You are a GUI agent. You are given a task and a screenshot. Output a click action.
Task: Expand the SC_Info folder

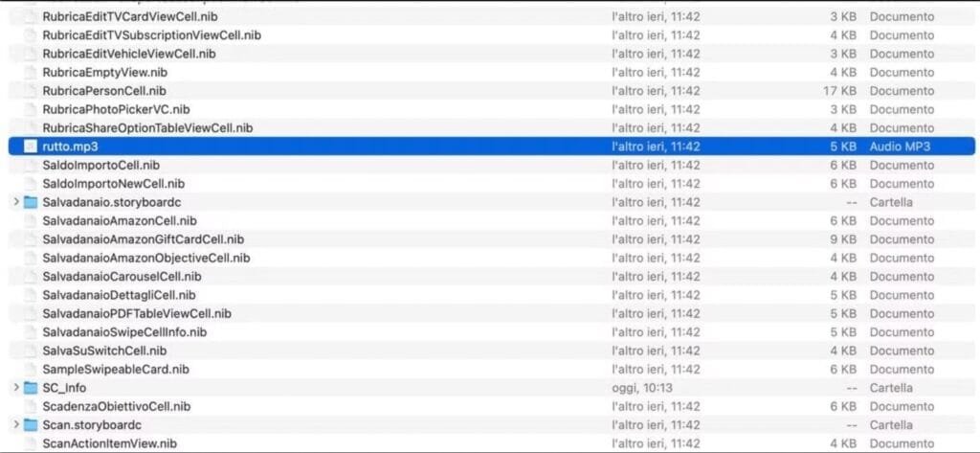15,388
